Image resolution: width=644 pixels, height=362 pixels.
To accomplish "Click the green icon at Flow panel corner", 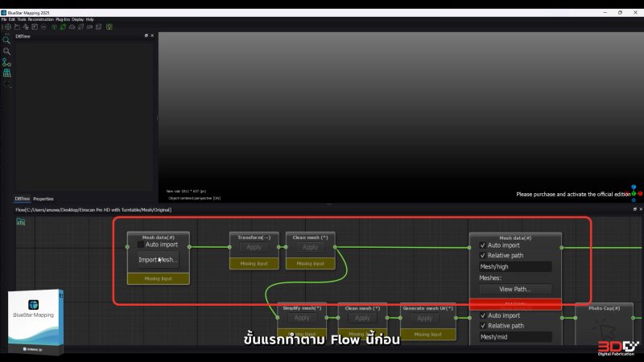I will tap(21, 222).
